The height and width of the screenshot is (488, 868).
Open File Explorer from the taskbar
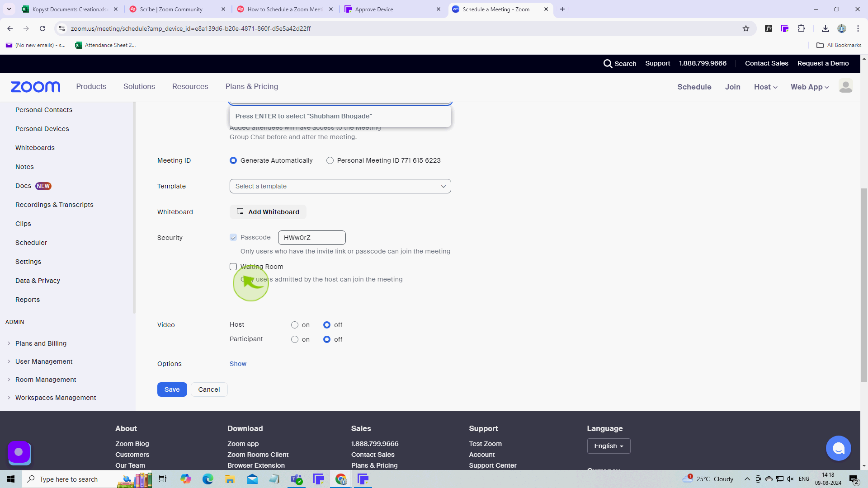pos(230,479)
